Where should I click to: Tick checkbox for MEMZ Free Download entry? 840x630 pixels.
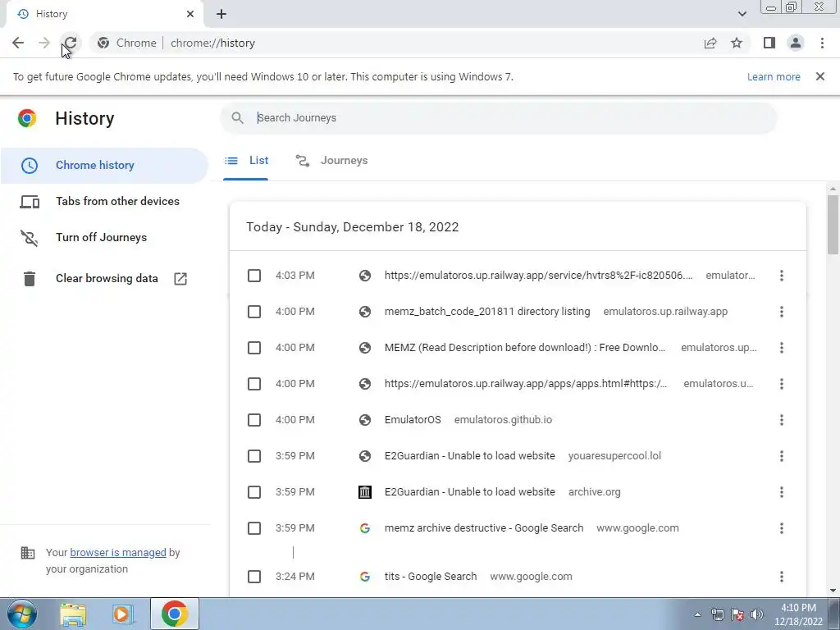click(x=254, y=348)
